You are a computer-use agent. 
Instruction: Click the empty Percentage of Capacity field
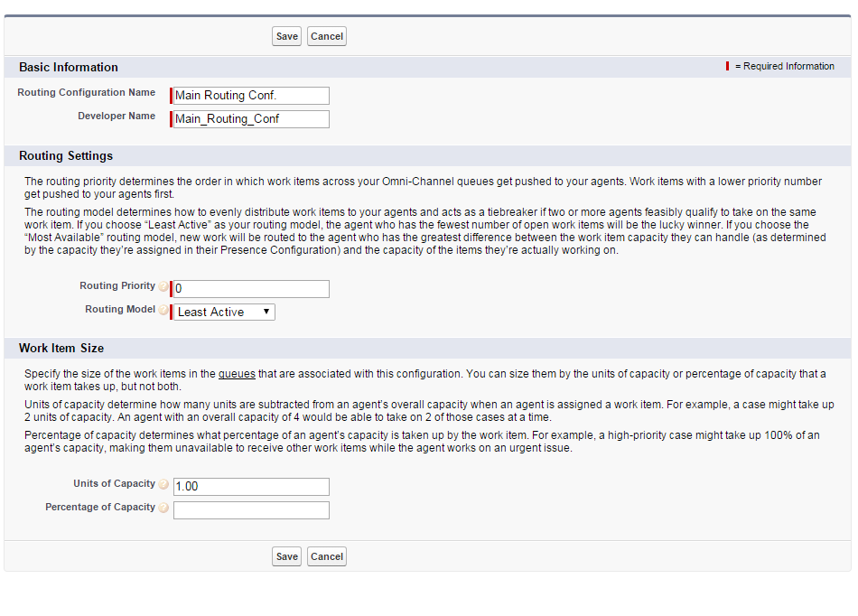pyautogui.click(x=251, y=510)
